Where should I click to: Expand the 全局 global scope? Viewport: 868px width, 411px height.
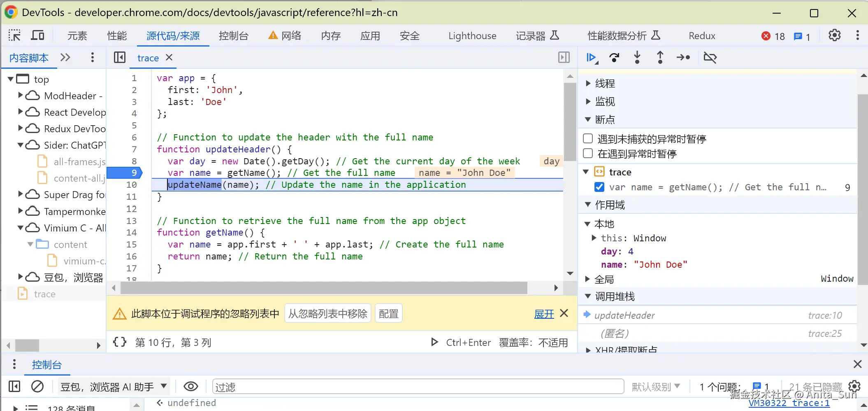587,279
